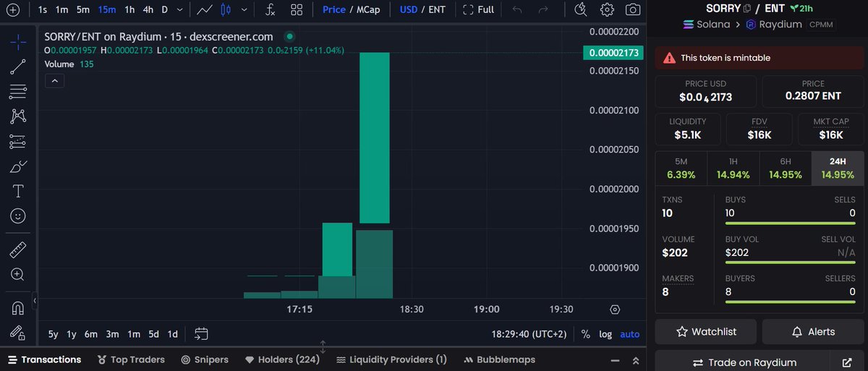Select candlestick chart style
This screenshot has height=371, width=868.
point(225,10)
